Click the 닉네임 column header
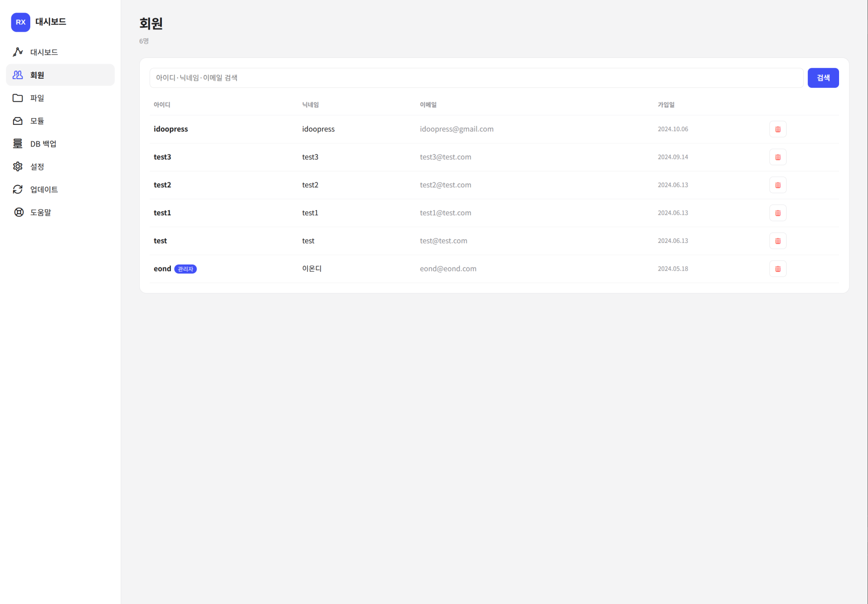Screen dimensions: 868x604 point(311,105)
